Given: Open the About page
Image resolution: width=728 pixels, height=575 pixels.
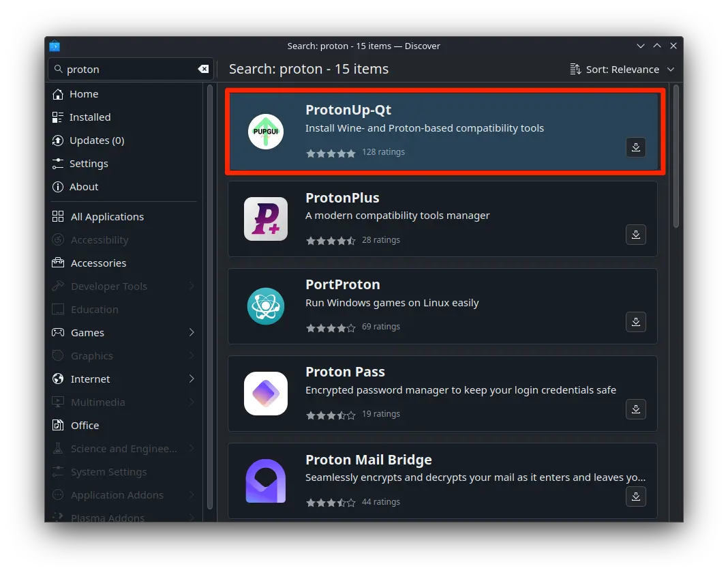Looking at the screenshot, I should click(124, 187).
